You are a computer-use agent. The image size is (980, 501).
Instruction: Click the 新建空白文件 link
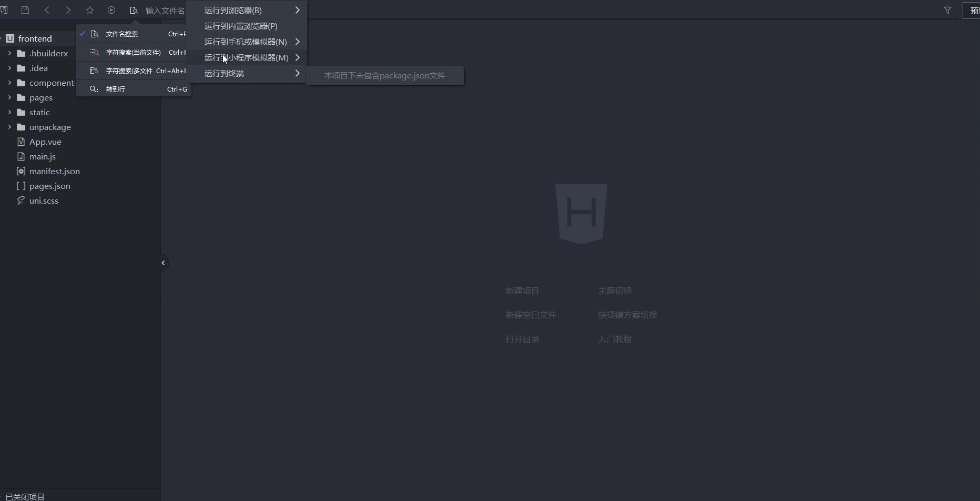[x=530, y=315]
